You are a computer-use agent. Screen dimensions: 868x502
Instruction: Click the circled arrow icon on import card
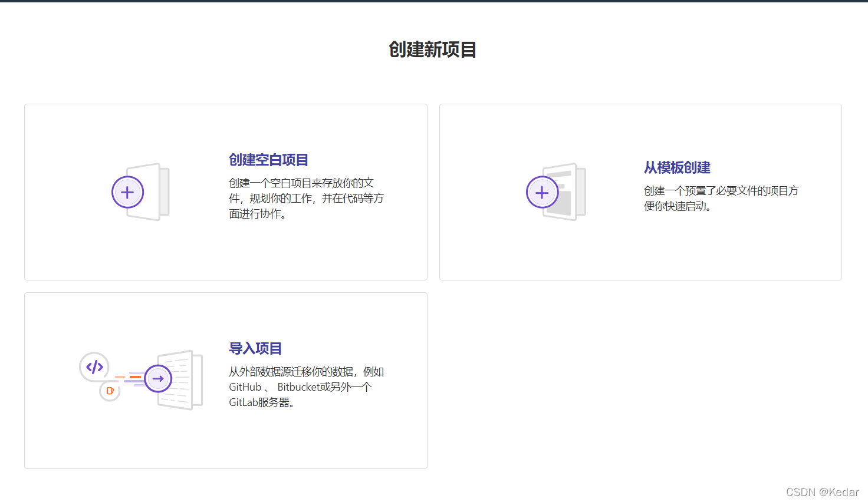coord(158,379)
